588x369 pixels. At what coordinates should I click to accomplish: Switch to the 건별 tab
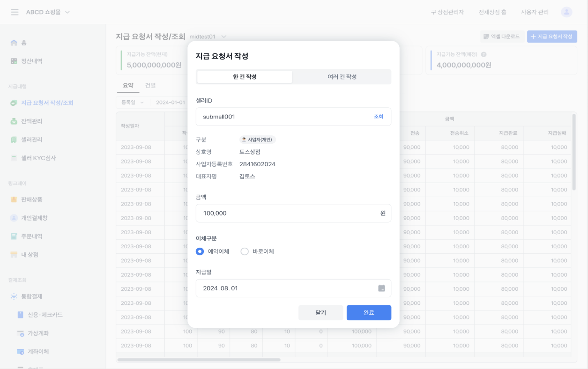[x=150, y=86]
